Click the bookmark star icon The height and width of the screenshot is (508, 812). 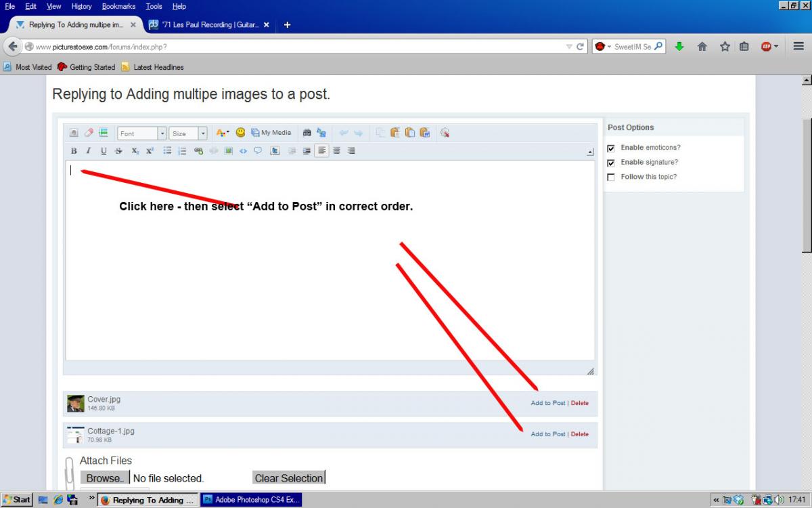coord(725,47)
